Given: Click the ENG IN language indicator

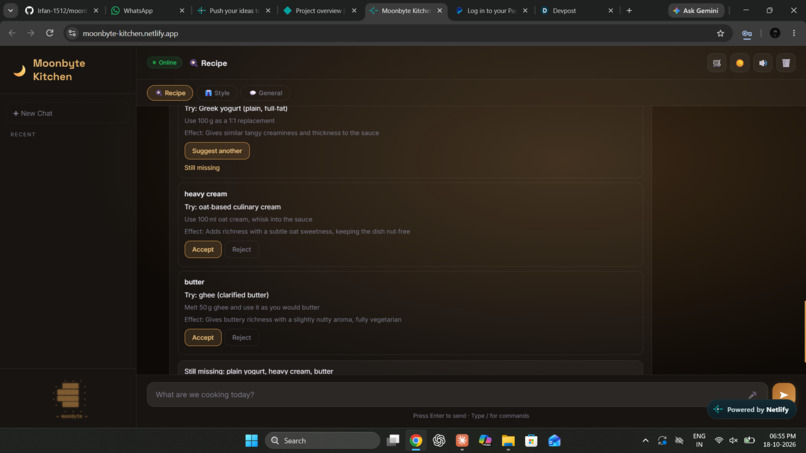Looking at the screenshot, I should (x=699, y=441).
